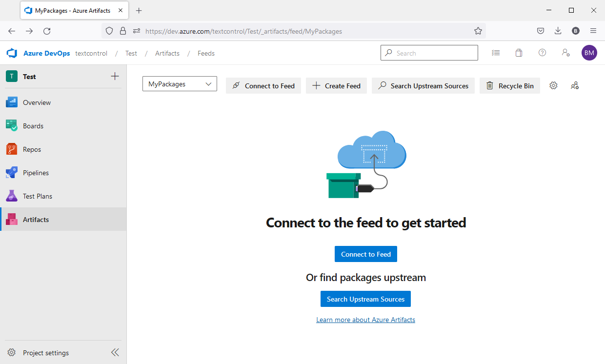Open the Azure DevOps help menu
605x364 pixels.
(542, 53)
